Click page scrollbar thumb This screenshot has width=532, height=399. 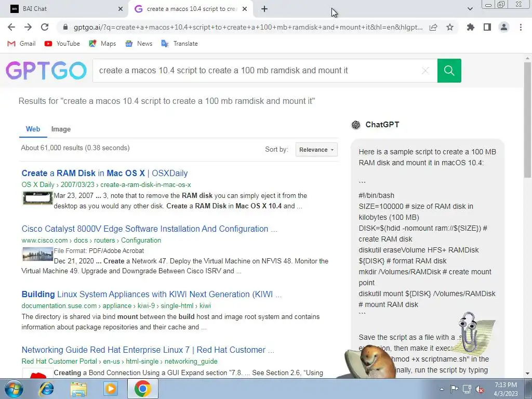(x=528, y=119)
